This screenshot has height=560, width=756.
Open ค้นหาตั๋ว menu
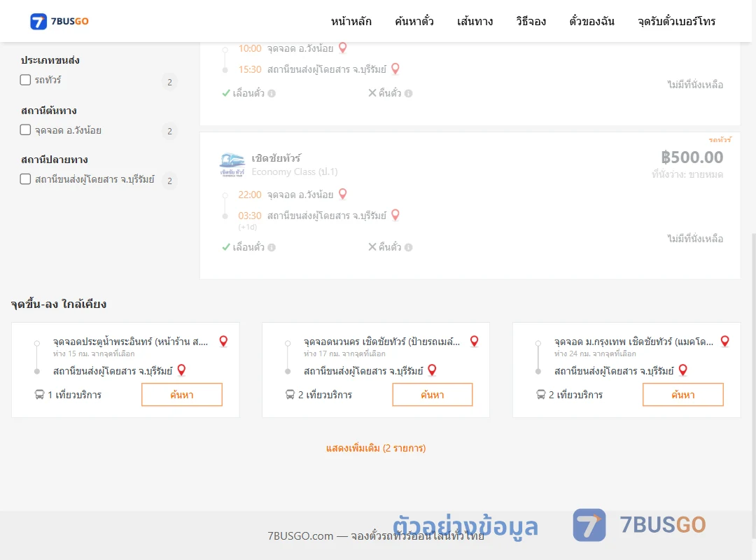(414, 22)
